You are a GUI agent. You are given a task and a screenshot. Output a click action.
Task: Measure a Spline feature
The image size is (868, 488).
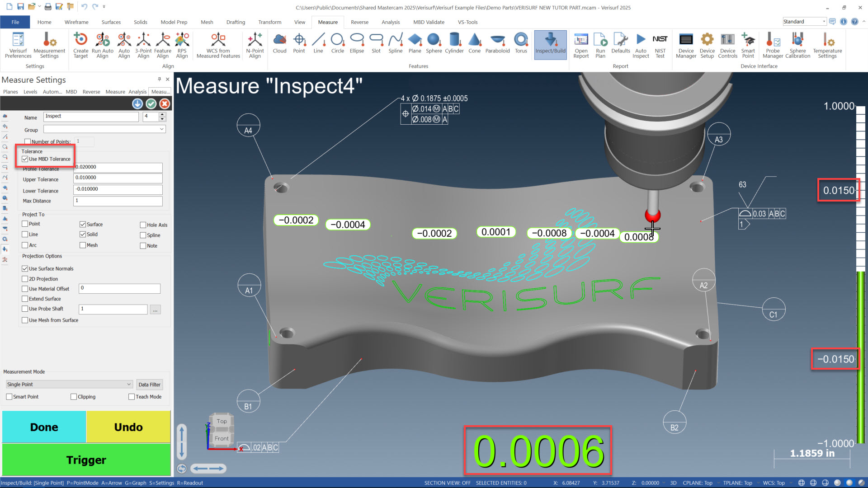[x=396, y=43]
